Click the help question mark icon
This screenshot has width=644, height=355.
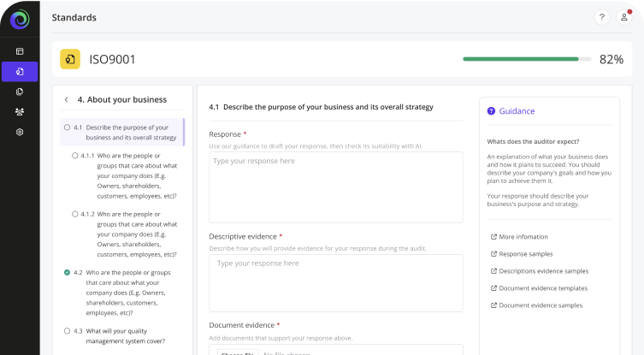point(601,17)
